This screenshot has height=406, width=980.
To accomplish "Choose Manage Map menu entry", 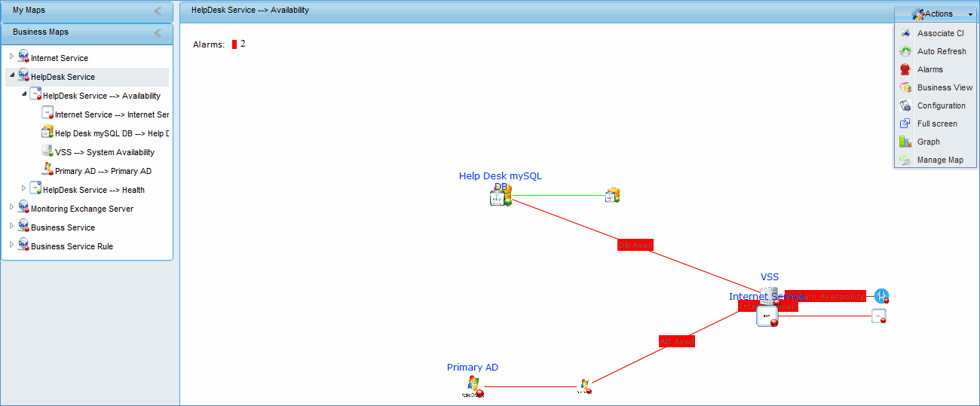I will point(936,160).
